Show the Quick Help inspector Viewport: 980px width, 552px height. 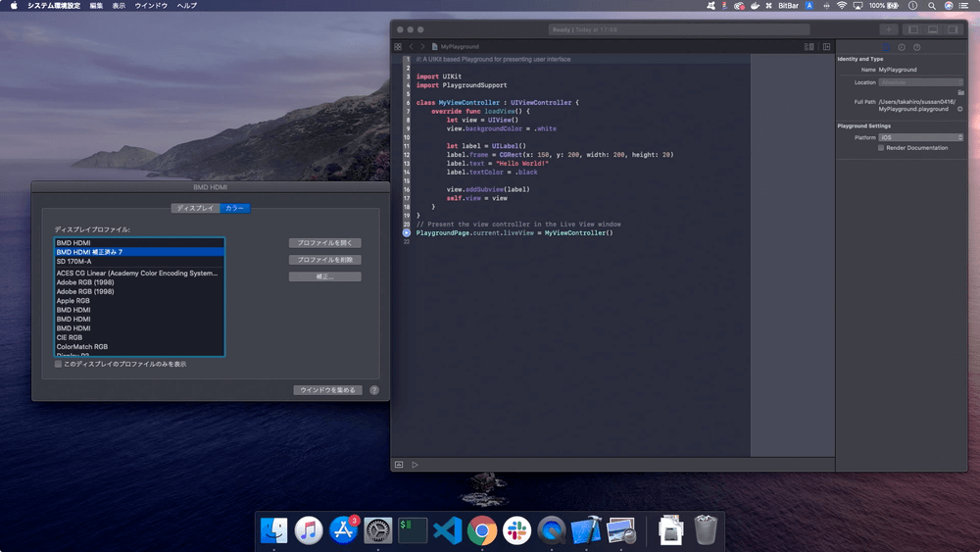916,47
